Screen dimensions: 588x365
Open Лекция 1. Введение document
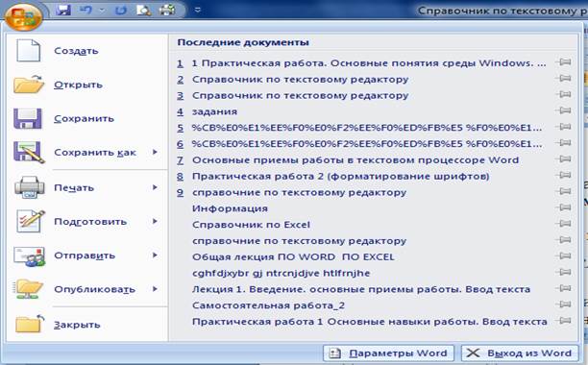coord(361,289)
